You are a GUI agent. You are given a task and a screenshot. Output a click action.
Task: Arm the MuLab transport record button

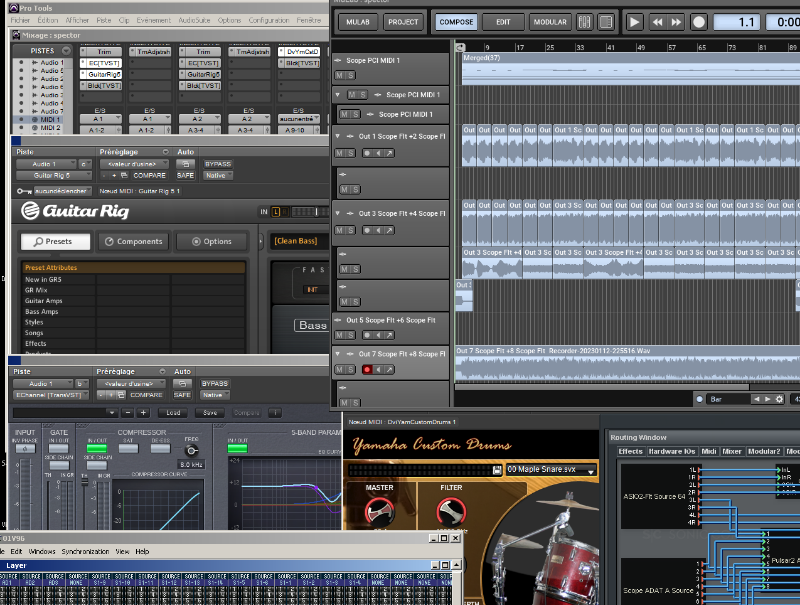699,22
